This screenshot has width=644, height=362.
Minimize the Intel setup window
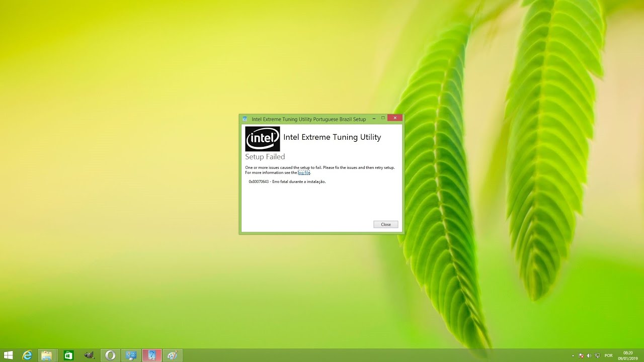coord(374,118)
